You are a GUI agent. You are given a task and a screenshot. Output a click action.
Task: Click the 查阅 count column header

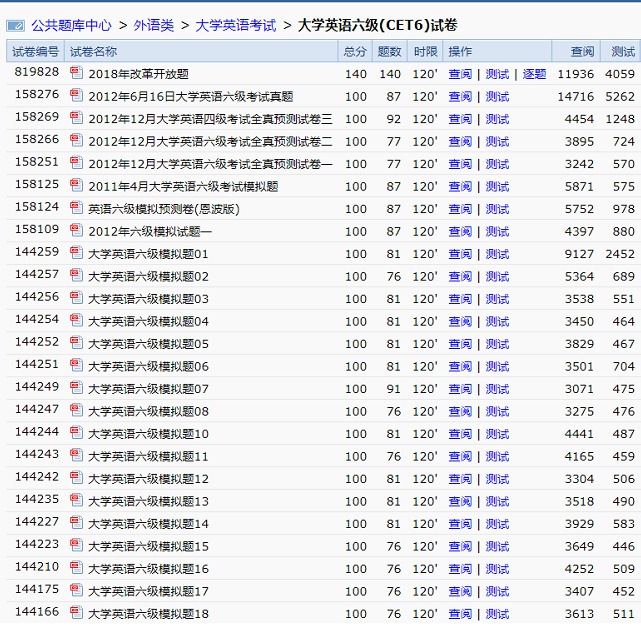tap(582, 51)
